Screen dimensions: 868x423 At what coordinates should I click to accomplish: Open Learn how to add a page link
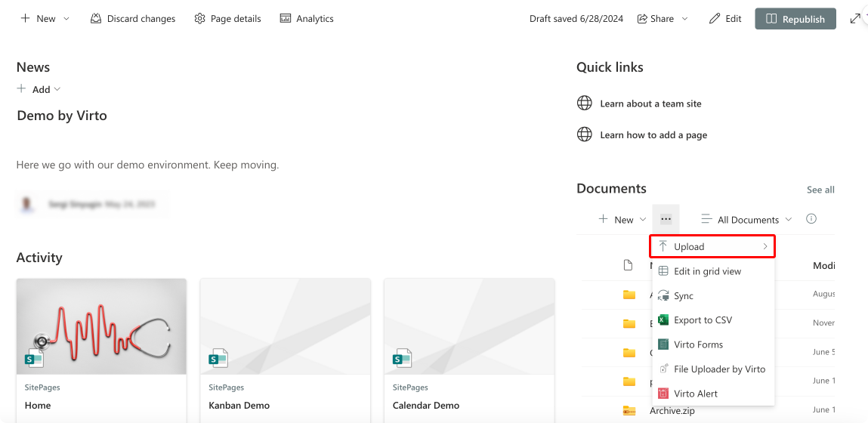tap(653, 135)
